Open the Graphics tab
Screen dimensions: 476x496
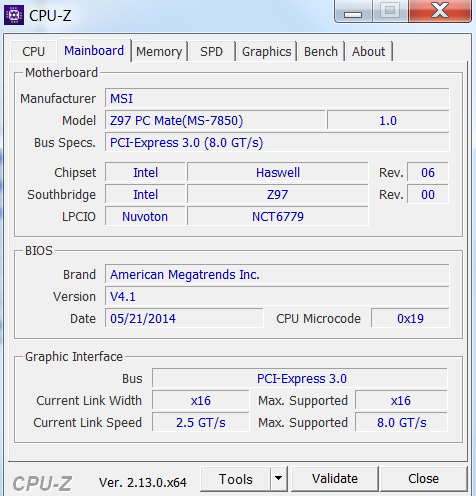coord(266,52)
